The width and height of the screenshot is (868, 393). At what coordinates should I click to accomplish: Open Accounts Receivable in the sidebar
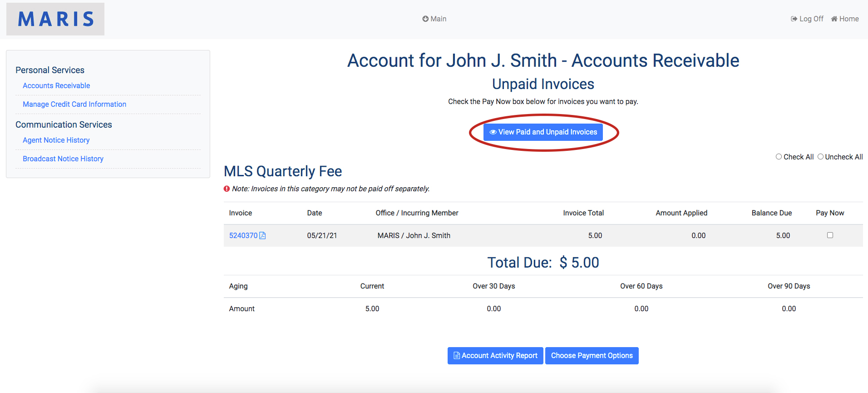tap(56, 86)
